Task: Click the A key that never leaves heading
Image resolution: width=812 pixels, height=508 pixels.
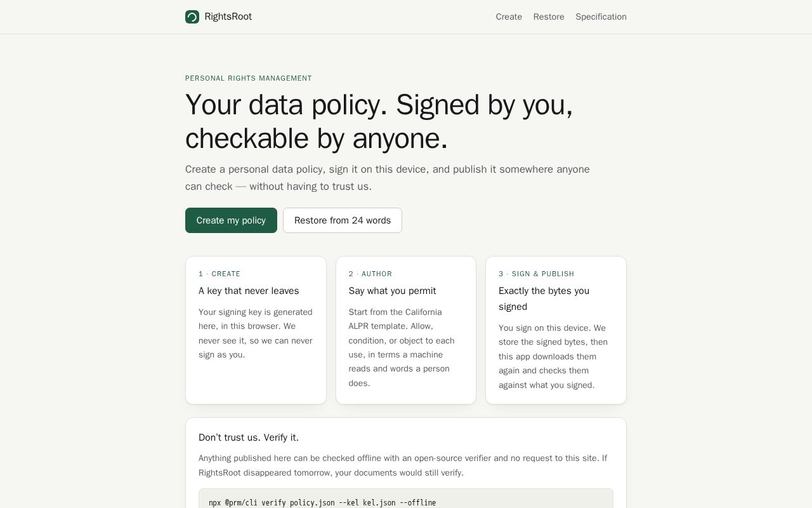Action: pos(249,291)
